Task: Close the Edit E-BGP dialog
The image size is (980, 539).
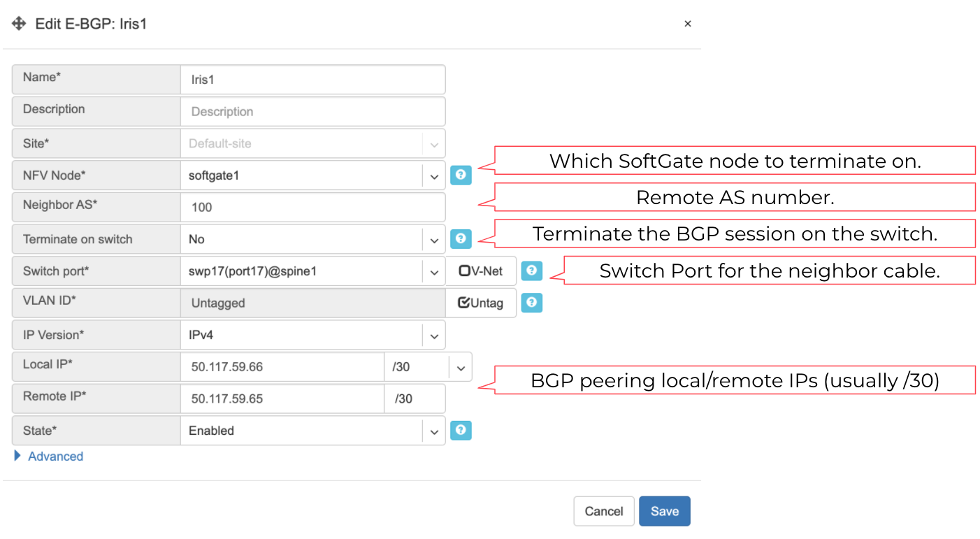Action: click(688, 24)
